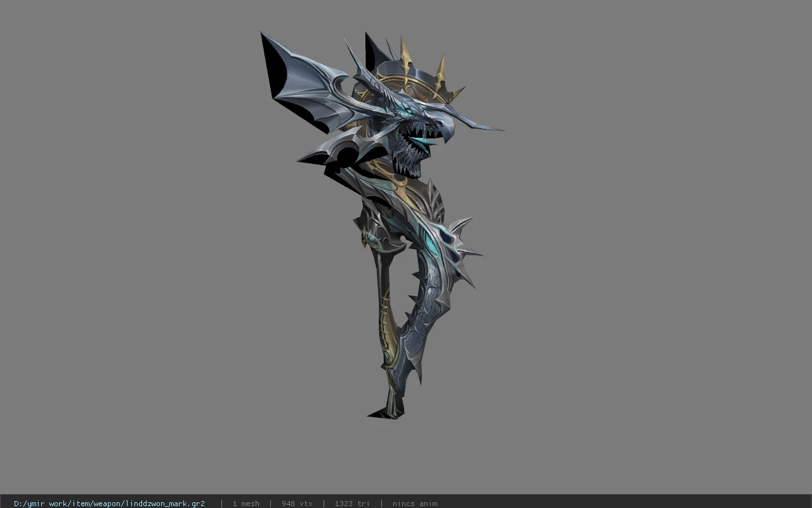
Task: Click the '1 mesh' status entry
Action: [246, 504]
